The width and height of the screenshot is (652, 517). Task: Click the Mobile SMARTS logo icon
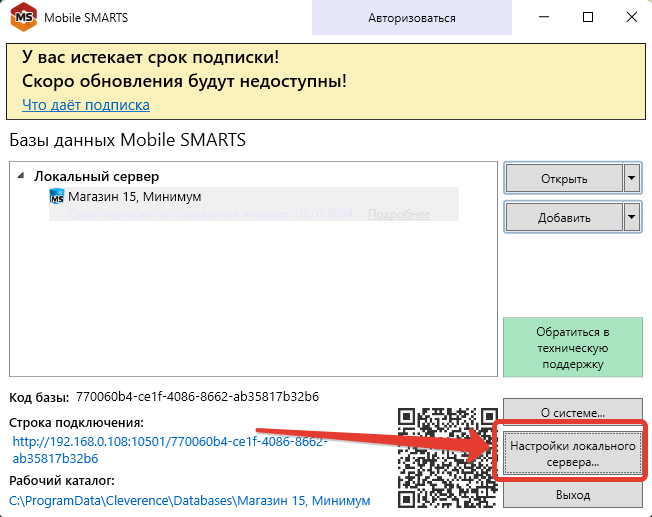coord(20,18)
